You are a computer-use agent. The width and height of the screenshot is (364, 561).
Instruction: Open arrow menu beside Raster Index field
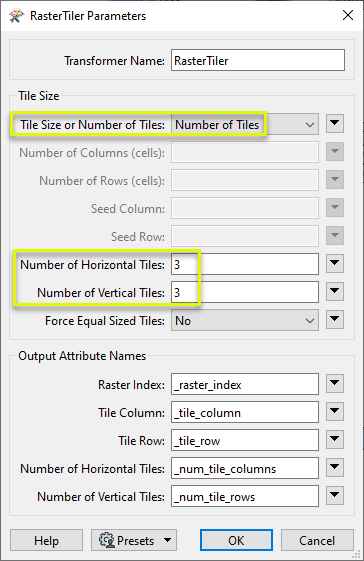coord(335,384)
